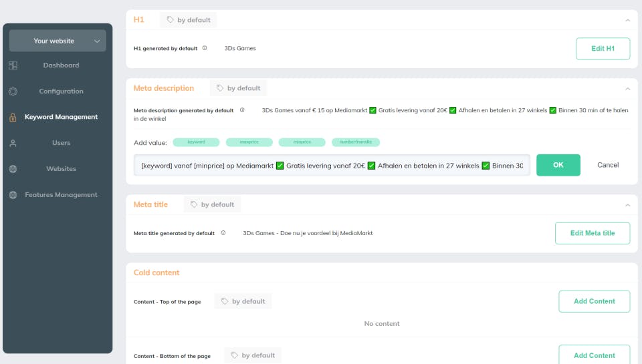Cancel the meta description edit

coord(608,165)
